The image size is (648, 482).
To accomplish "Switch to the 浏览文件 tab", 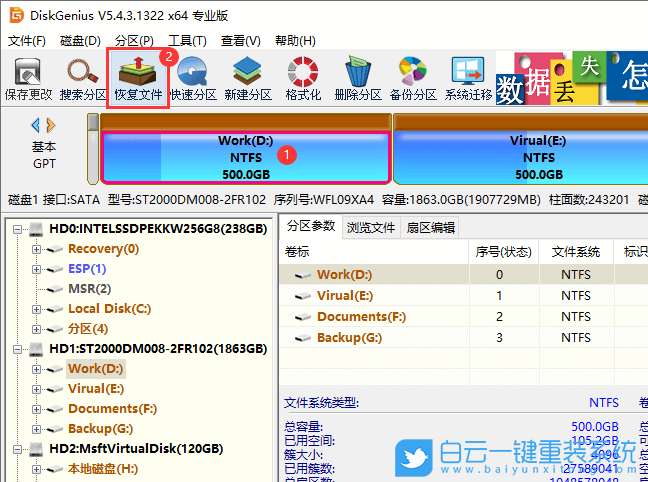I will 371,227.
